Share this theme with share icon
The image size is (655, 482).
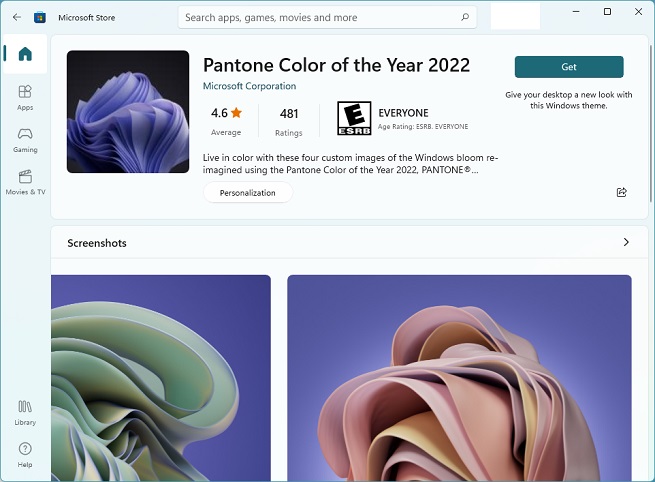click(x=622, y=192)
